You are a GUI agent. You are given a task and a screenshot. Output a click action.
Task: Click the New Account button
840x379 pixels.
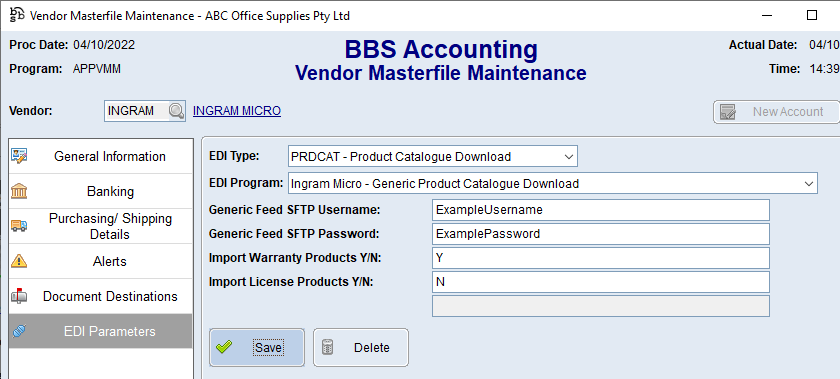point(776,112)
